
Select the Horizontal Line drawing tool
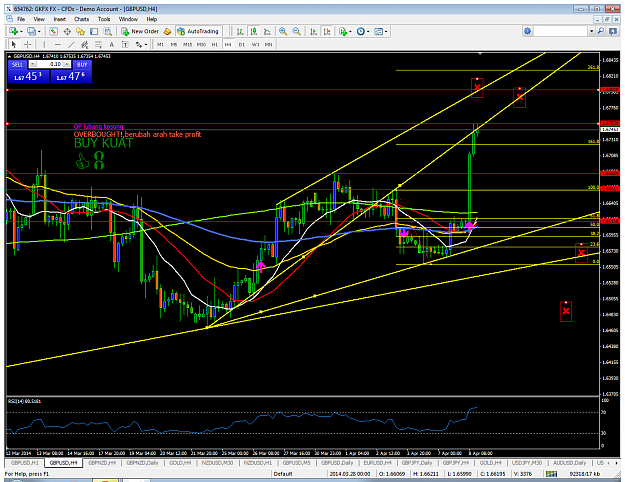click(58, 44)
